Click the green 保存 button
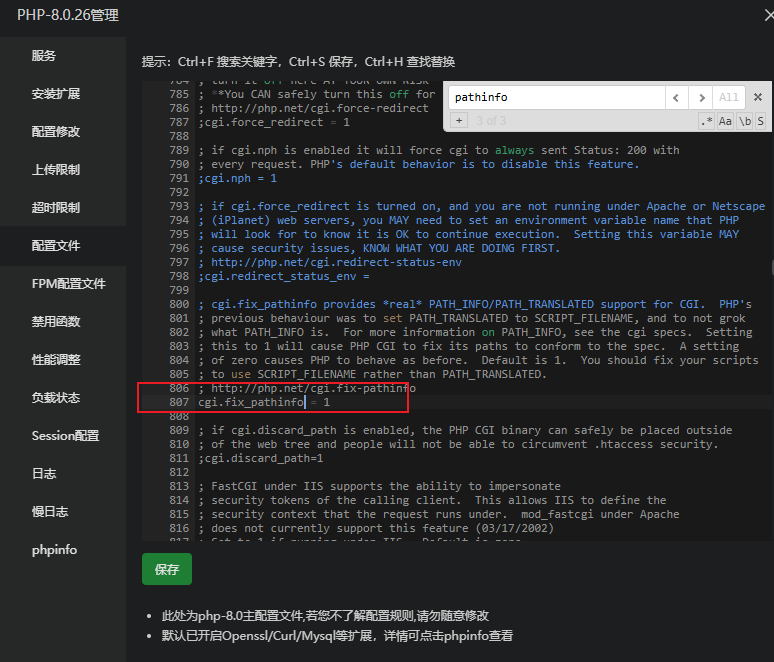774x662 pixels. [x=167, y=569]
